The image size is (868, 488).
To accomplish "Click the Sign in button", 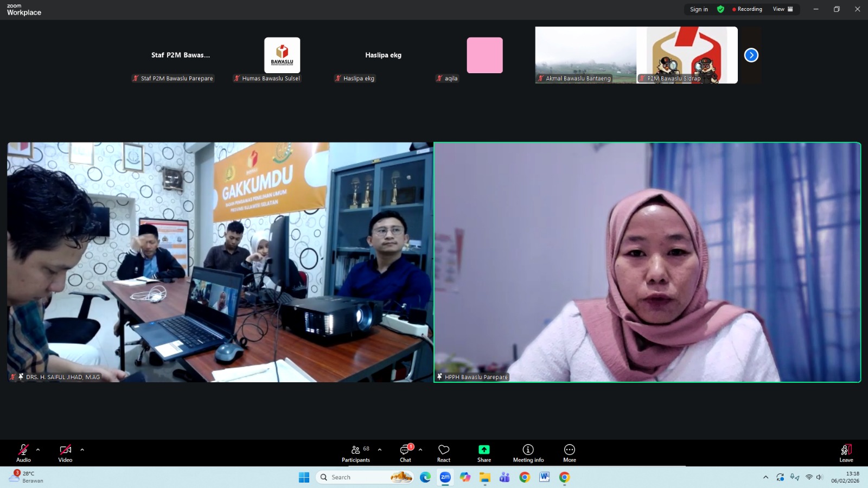I will 699,9.
